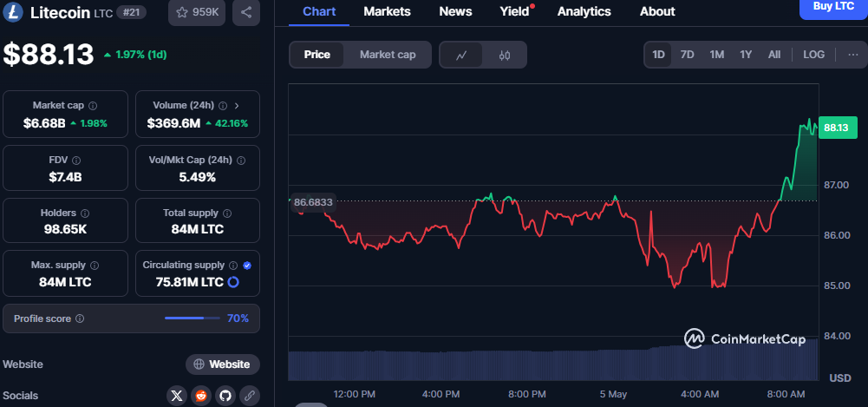The width and height of the screenshot is (868, 407).
Task: Toggle LOG scale on chart
Action: [813, 55]
